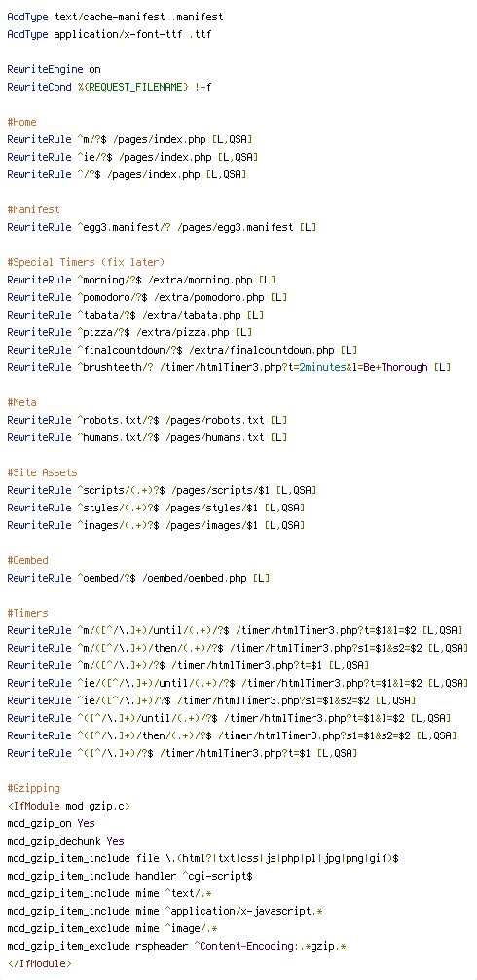The height and width of the screenshot is (980, 477).
Task: Click the mod_gzip_dechunk Yes line
Action: [x=65, y=840]
